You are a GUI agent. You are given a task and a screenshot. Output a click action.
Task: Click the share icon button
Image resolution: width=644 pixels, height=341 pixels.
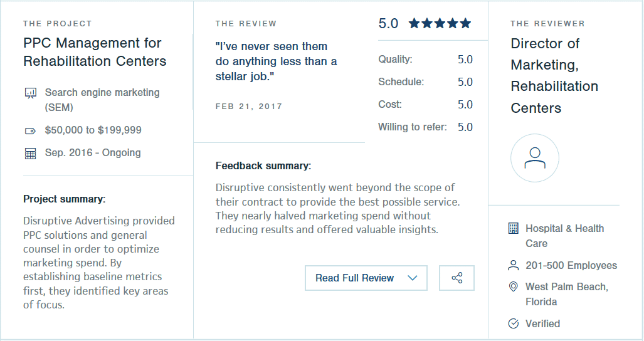pyautogui.click(x=457, y=278)
